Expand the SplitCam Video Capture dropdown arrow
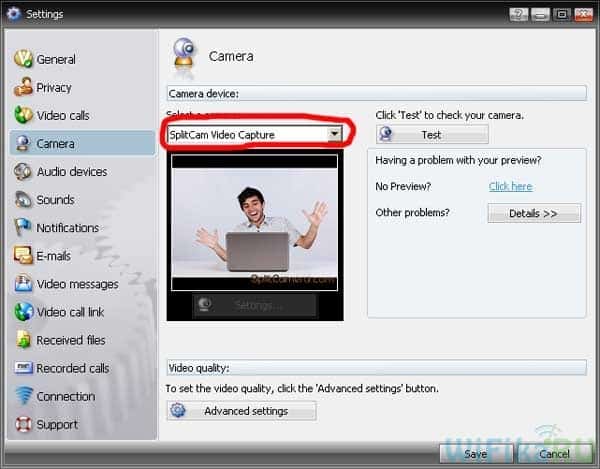This screenshot has height=469, width=600. (334, 134)
